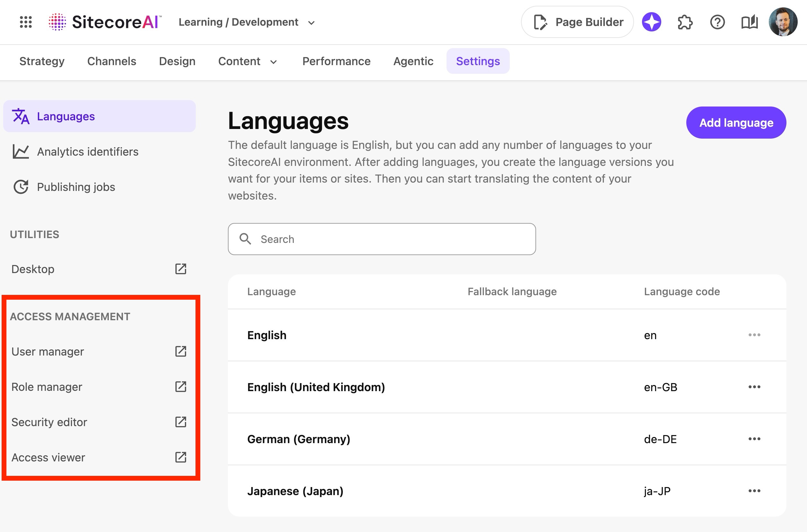Switch to the Channels tab
This screenshot has height=532, width=807.
112,61
